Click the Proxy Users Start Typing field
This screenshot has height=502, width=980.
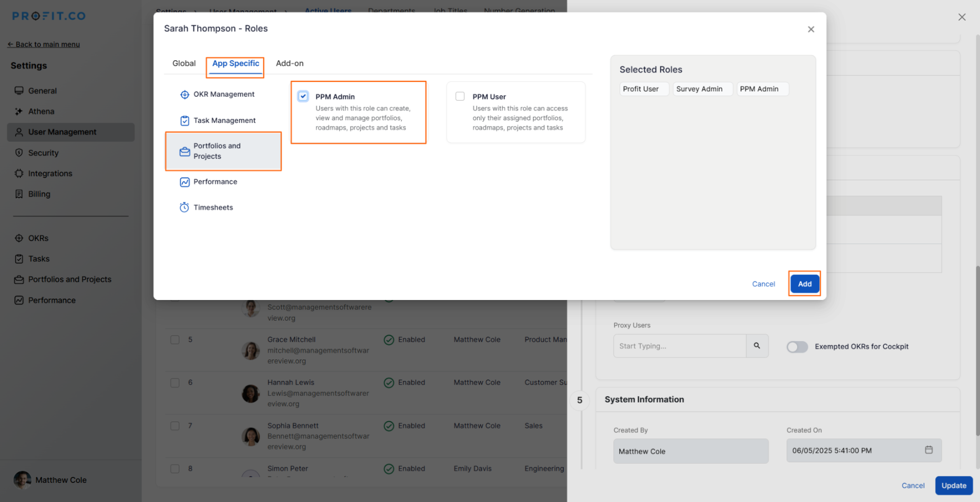[679, 346]
